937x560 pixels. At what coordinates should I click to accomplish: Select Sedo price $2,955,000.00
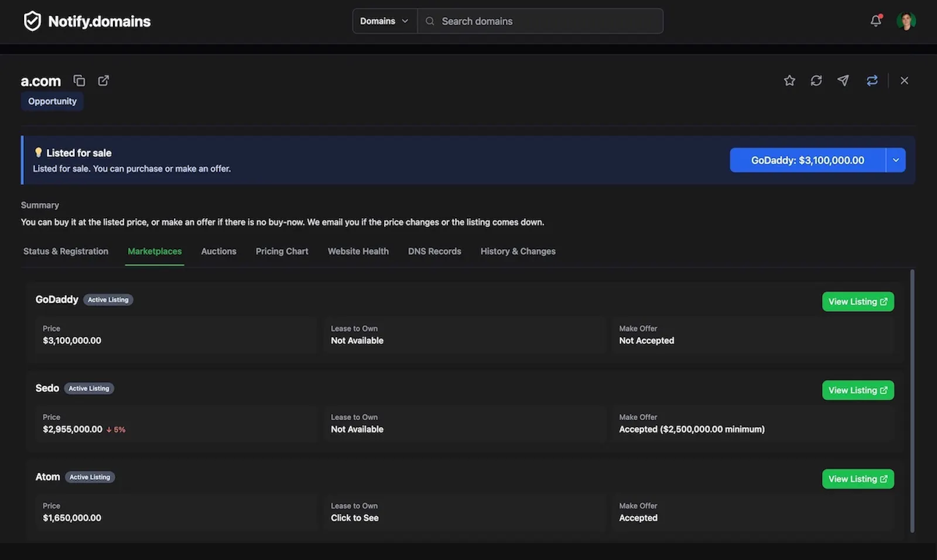[73, 430]
